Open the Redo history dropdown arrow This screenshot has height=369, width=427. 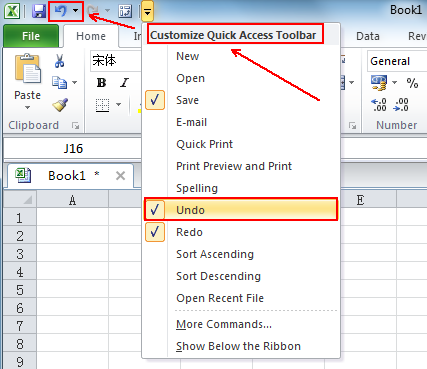click(107, 11)
